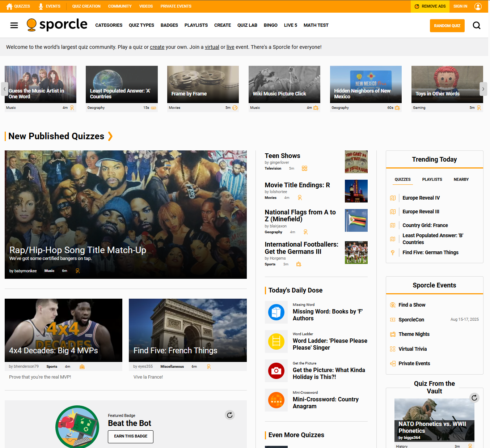Switch to Nearby tab in Trending Today

click(461, 179)
